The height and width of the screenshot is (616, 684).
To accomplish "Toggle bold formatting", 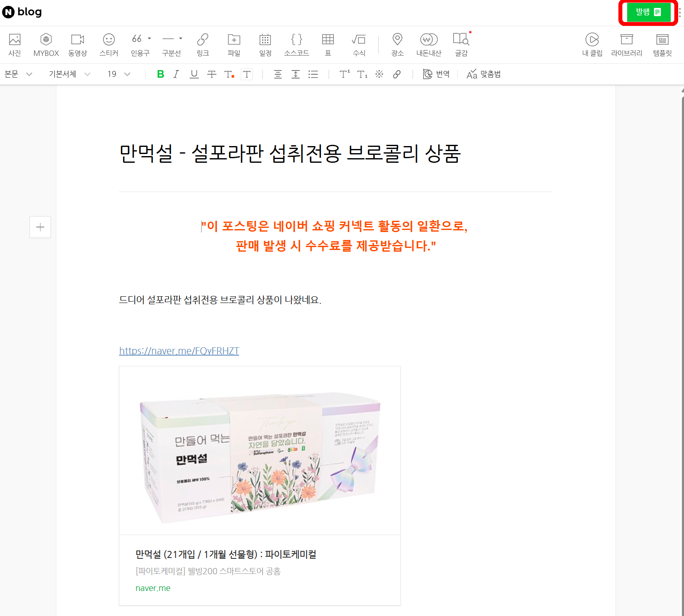I will tap(160, 74).
